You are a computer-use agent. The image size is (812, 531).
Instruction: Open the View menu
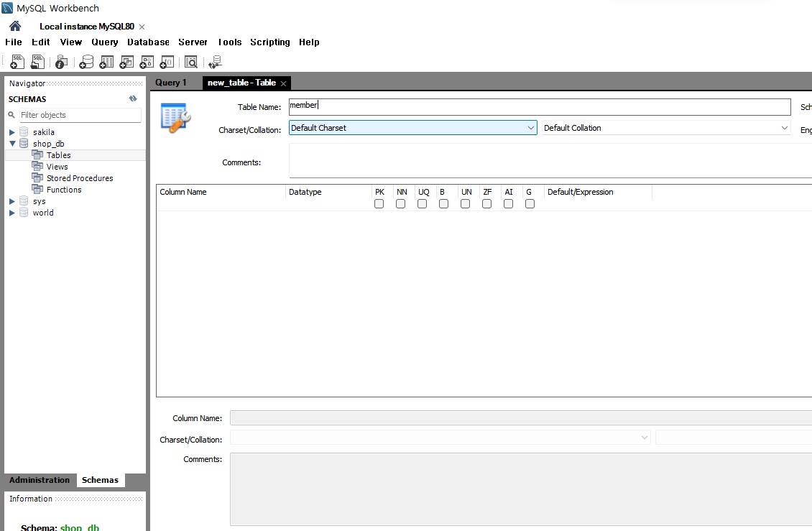[x=70, y=42]
